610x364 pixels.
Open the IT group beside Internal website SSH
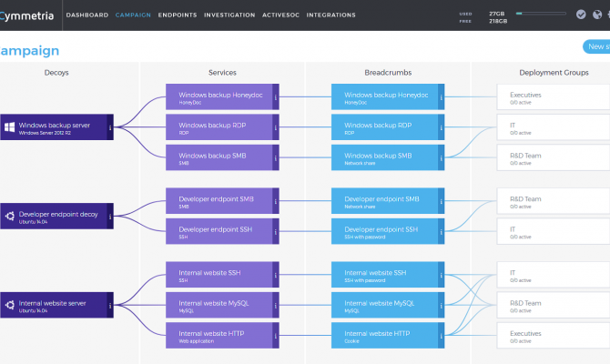554,275
